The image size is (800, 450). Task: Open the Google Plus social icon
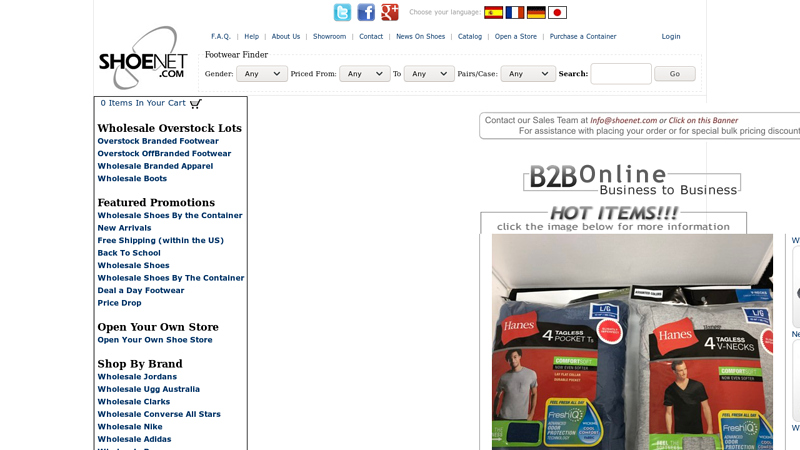tap(389, 12)
